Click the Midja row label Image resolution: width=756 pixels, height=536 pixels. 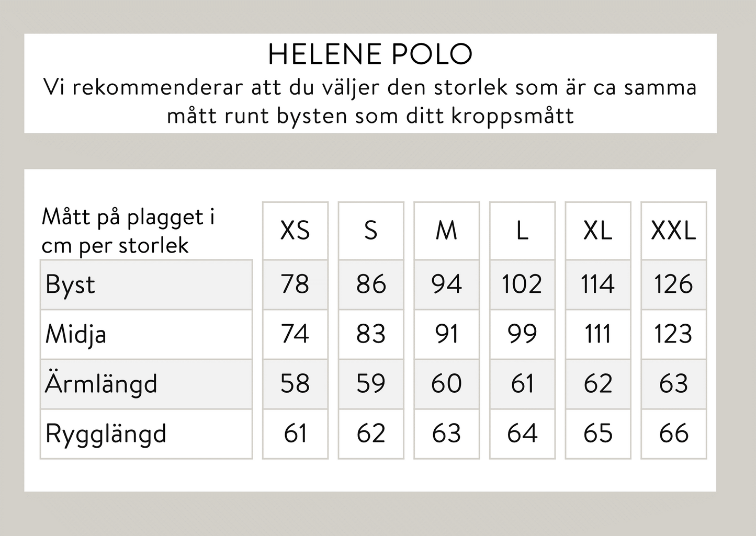pyautogui.click(x=76, y=334)
